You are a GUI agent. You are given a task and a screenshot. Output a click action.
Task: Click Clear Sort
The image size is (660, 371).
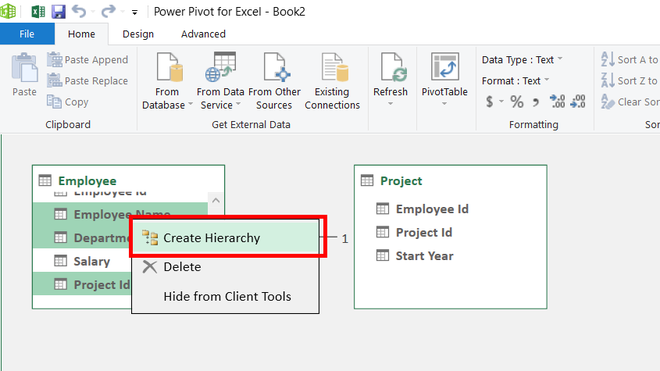coord(630,102)
